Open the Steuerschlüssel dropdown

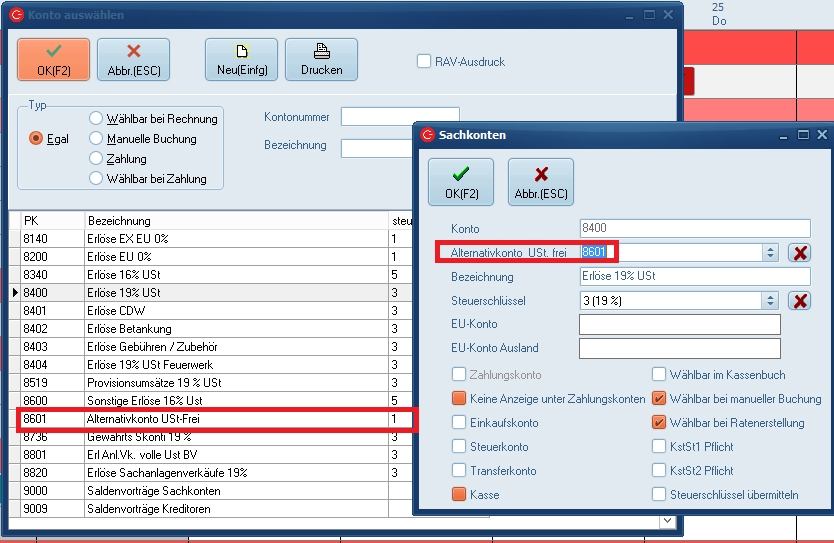769,301
